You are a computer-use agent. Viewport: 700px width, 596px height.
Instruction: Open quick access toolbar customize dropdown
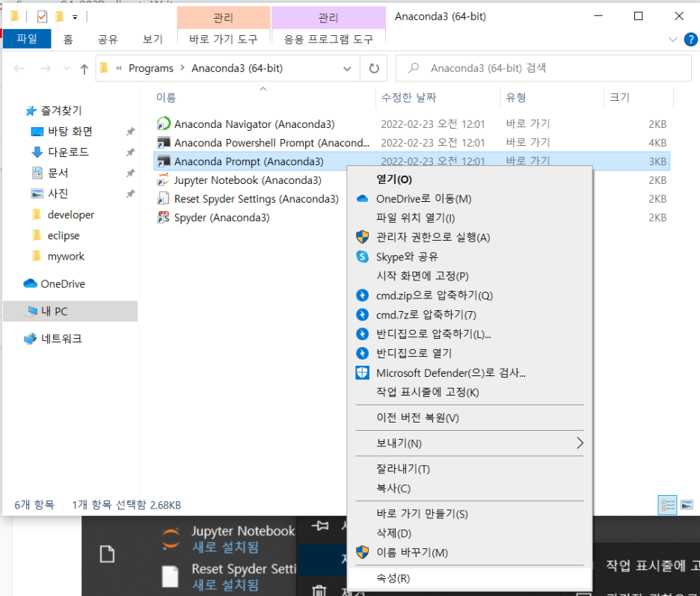(x=75, y=17)
